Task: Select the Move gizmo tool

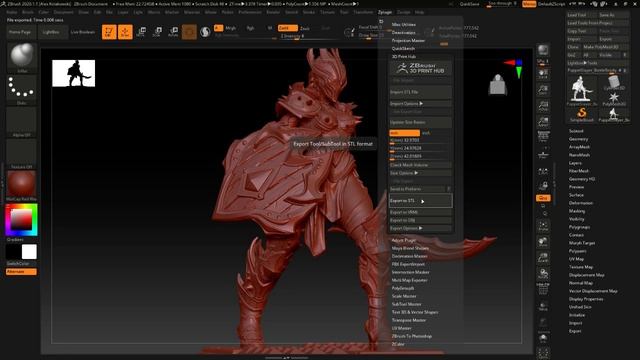Action: point(141,31)
